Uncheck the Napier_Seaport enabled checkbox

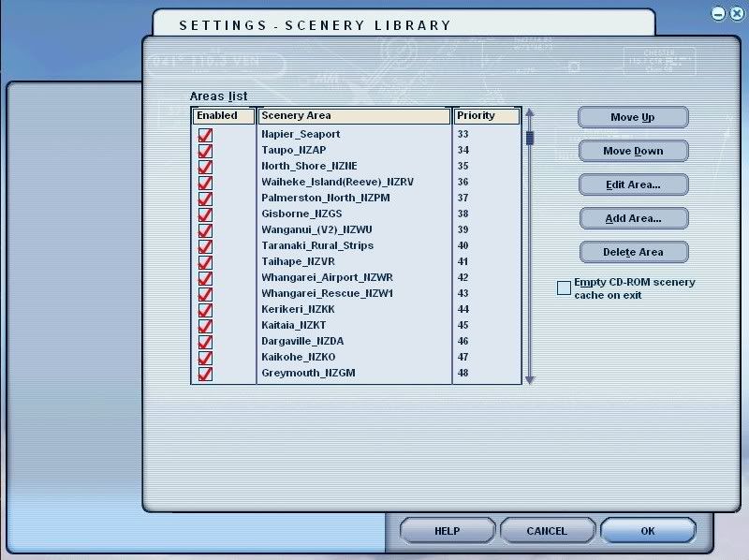click(x=205, y=135)
